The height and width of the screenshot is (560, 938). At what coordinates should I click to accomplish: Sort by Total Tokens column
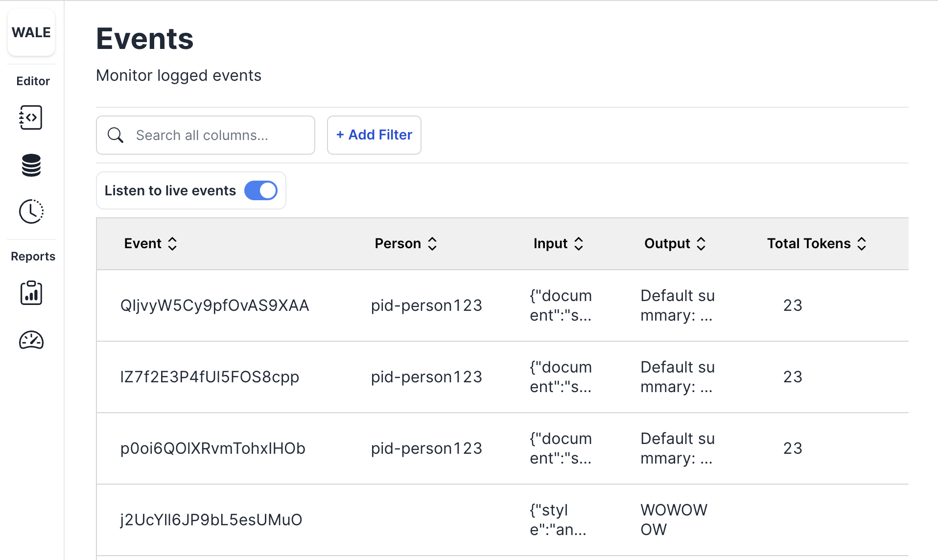tap(817, 243)
